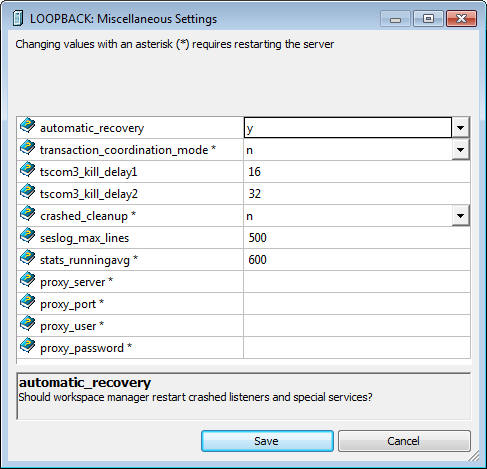Save the miscellaneous settings
The height and width of the screenshot is (469, 487).
click(267, 441)
